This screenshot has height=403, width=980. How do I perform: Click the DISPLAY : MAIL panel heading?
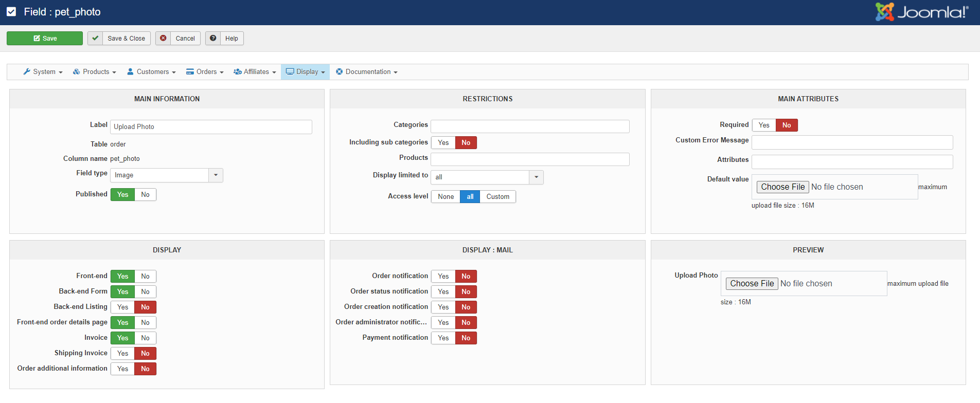point(488,250)
